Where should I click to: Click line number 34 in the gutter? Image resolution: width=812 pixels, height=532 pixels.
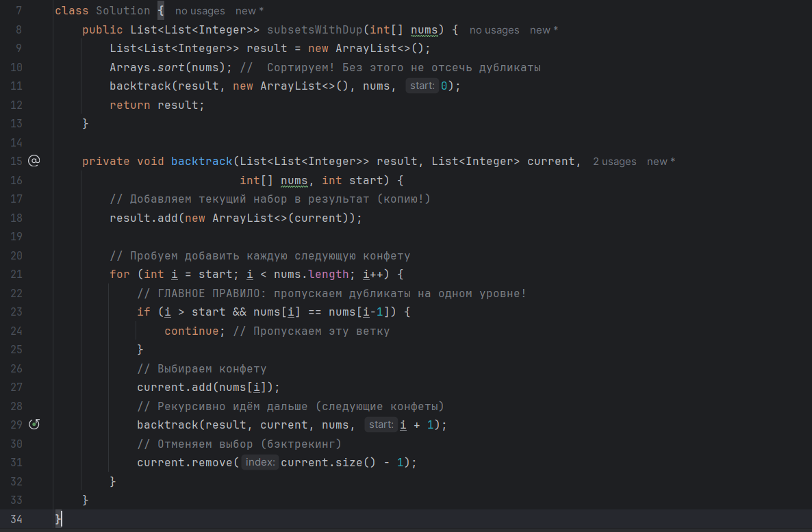(x=16, y=519)
